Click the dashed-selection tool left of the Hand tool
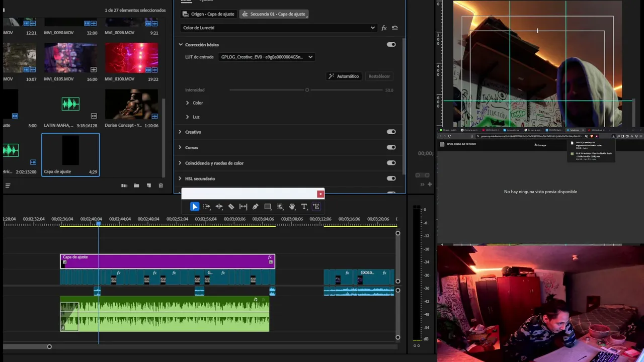 280,207
